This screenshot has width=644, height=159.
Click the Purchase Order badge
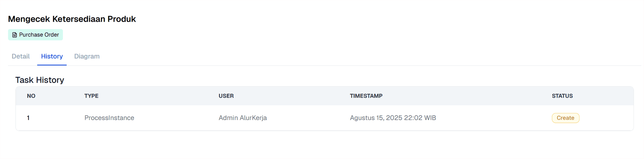[36, 35]
